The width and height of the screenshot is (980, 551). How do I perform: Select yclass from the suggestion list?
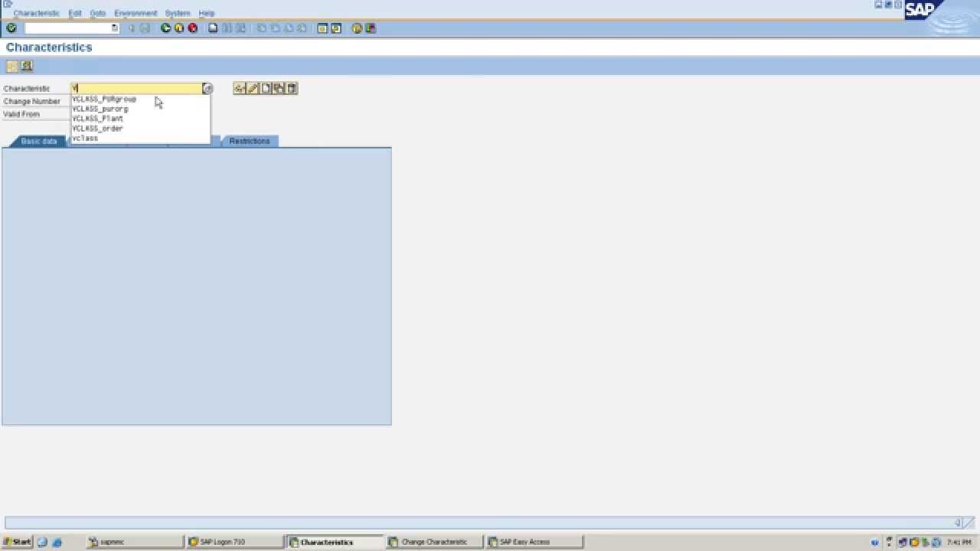(x=85, y=139)
